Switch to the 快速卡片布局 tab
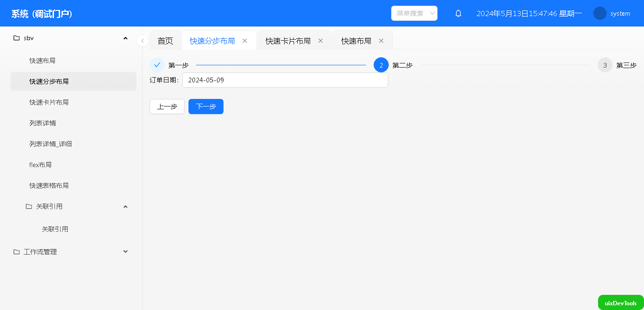 [x=288, y=41]
